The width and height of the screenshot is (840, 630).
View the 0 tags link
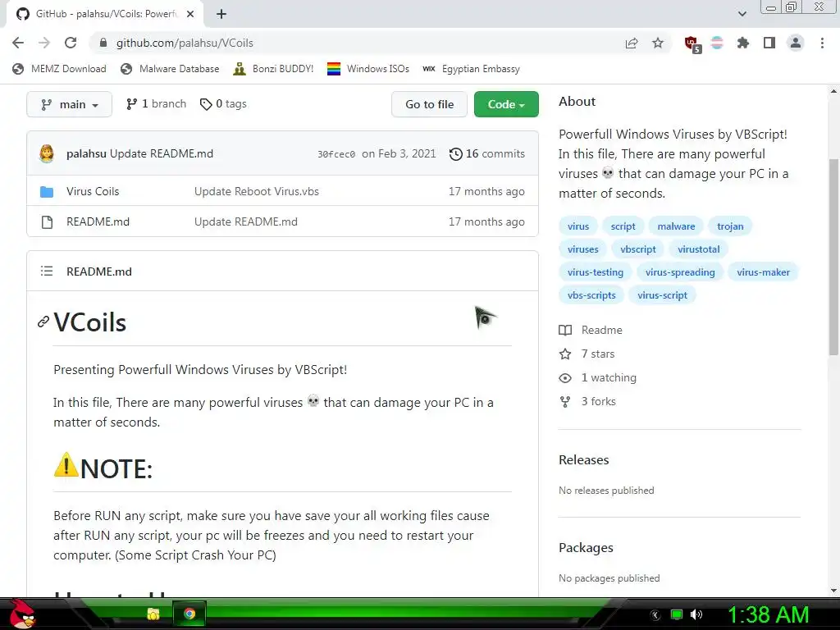tap(223, 104)
